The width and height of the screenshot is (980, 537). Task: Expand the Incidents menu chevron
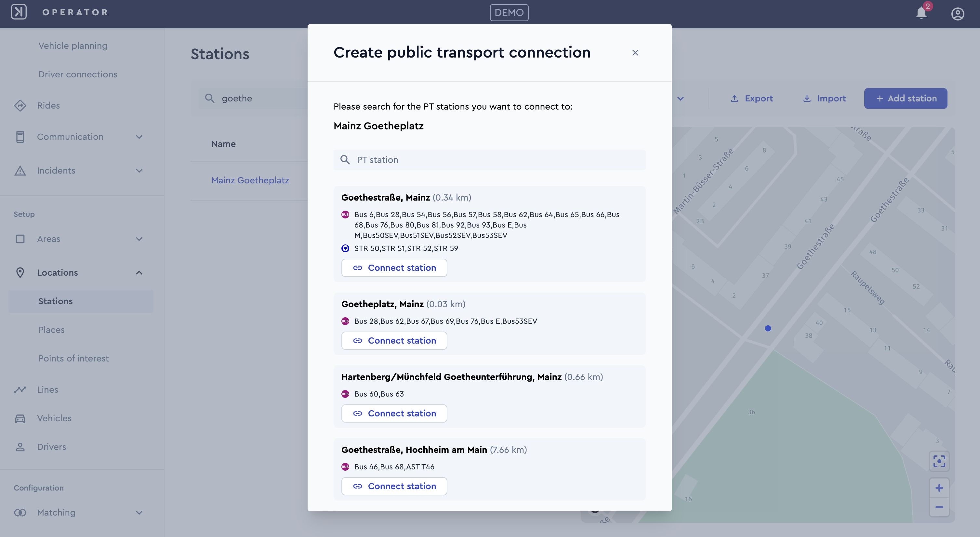pos(139,171)
